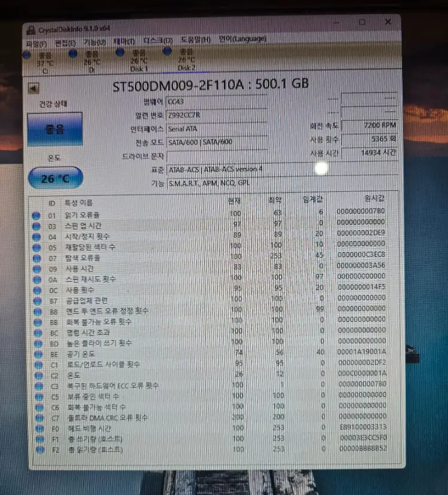Click the 현재 column header
448x495 pixels.
[234, 201]
